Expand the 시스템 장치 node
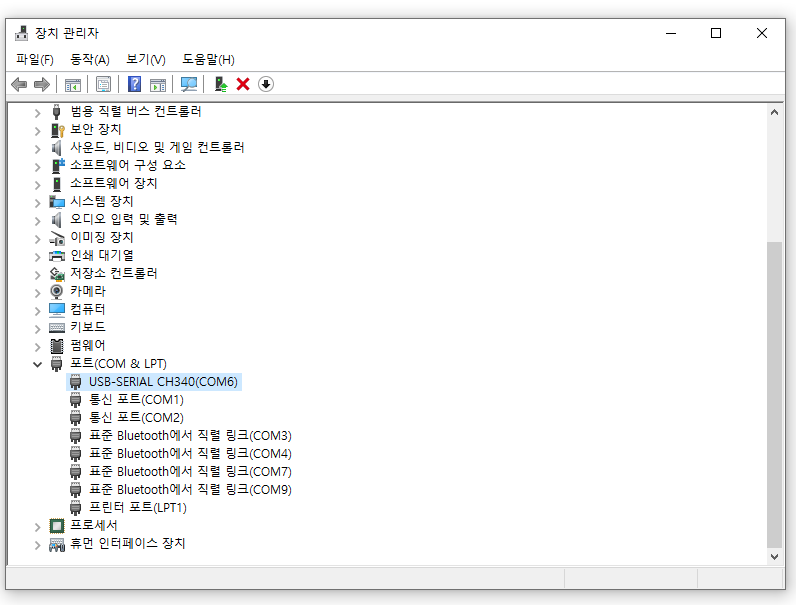Image resolution: width=796 pixels, height=605 pixels. pyautogui.click(x=37, y=202)
